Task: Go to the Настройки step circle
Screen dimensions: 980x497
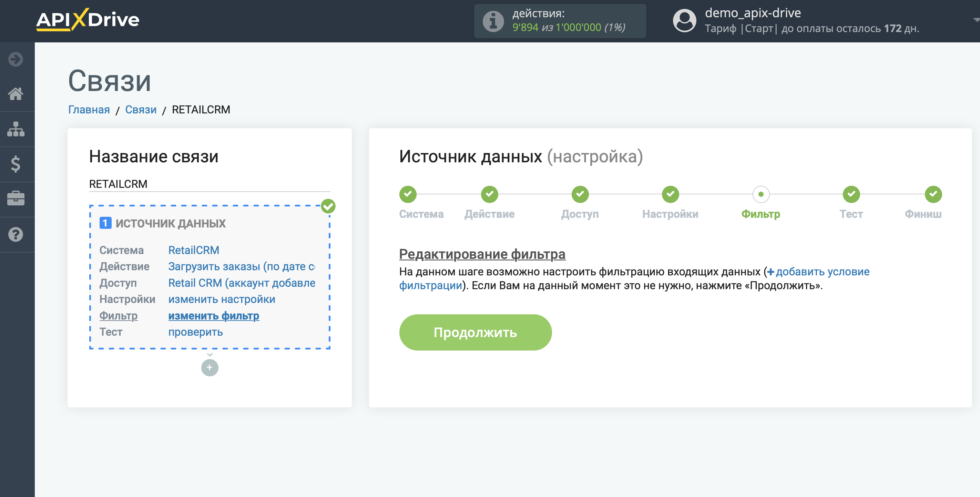Action: tap(670, 194)
